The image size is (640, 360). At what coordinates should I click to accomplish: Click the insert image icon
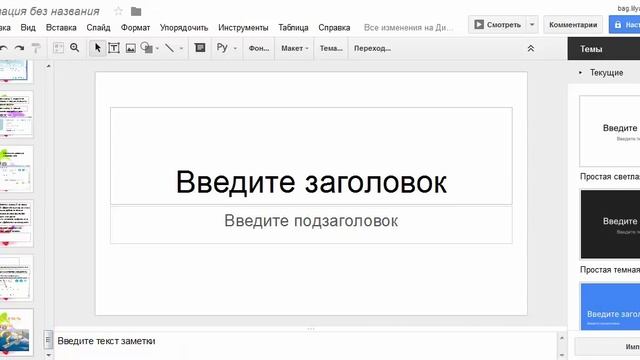131,48
